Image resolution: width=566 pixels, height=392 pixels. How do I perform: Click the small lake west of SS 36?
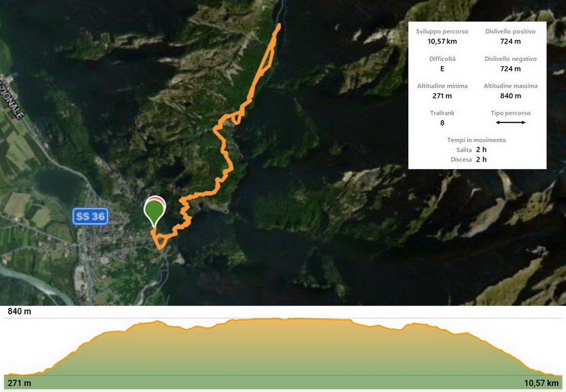(58, 185)
